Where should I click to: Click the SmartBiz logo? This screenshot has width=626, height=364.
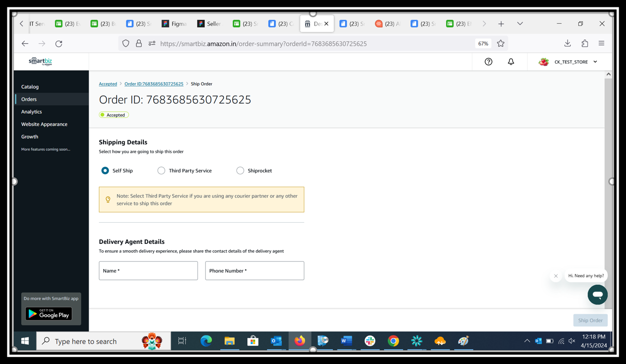point(40,61)
